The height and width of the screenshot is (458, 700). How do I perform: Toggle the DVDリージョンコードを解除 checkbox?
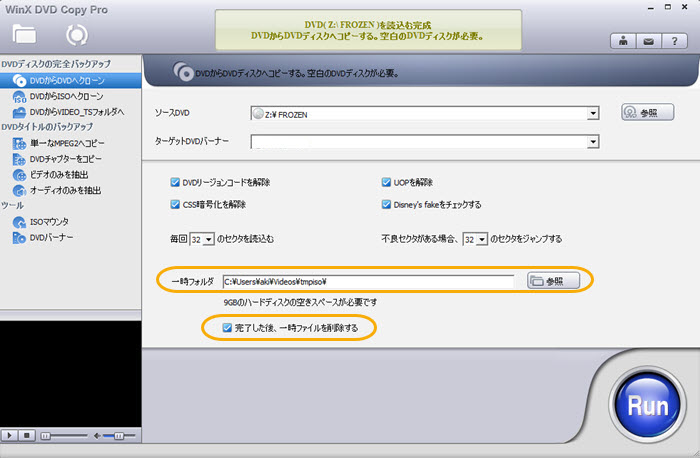[x=176, y=182]
